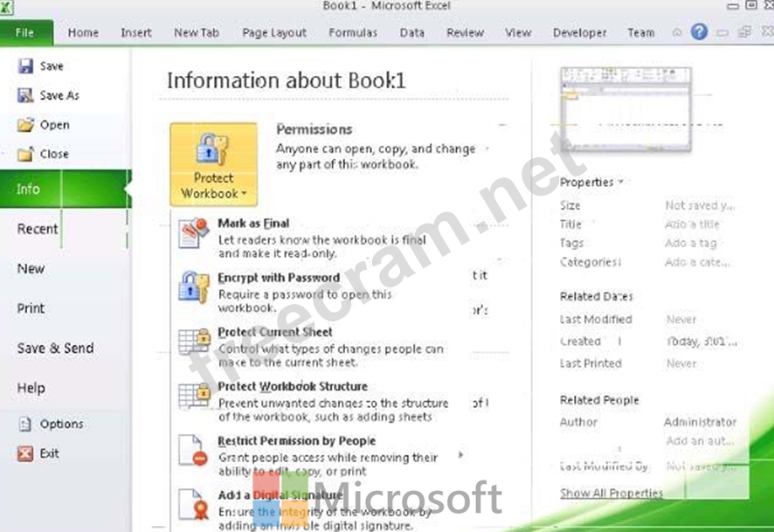Click the Save As menu label
Image resolution: width=774 pixels, height=532 pixels.
[x=59, y=95]
